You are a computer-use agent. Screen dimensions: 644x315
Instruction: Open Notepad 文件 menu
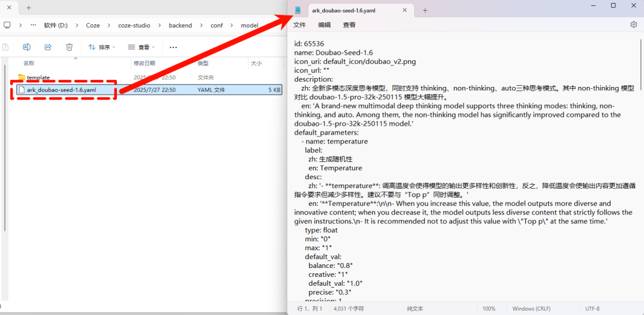[299, 25]
